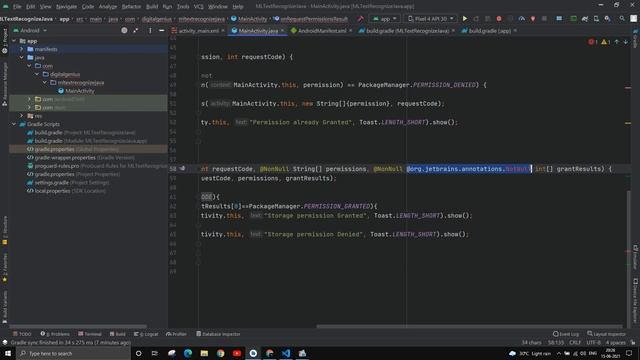
Task: Open the AVD manager icon in toolbar
Action: pyautogui.click(x=596, y=19)
